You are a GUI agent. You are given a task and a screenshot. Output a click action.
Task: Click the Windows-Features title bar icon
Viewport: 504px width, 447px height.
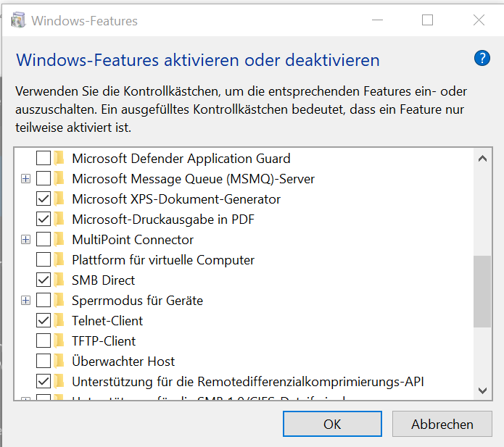pyautogui.click(x=18, y=21)
